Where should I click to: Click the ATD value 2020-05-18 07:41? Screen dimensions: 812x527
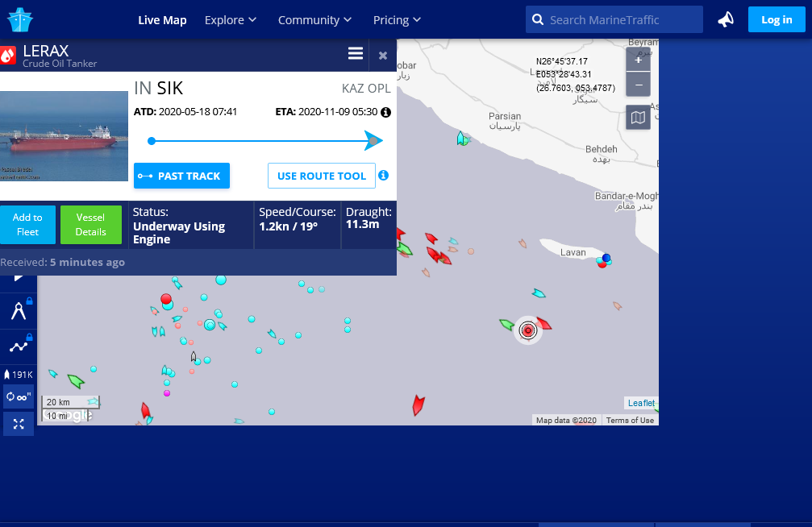(x=198, y=112)
